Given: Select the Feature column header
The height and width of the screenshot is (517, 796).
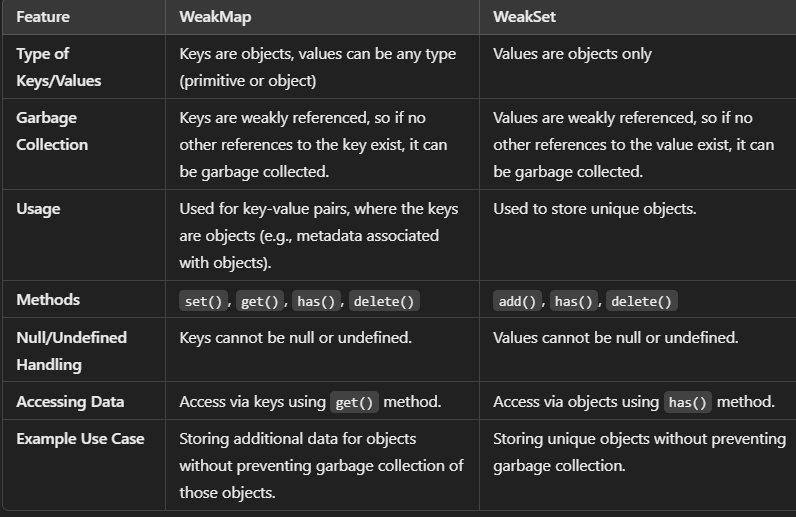Looking at the screenshot, I should pyautogui.click(x=43, y=17).
